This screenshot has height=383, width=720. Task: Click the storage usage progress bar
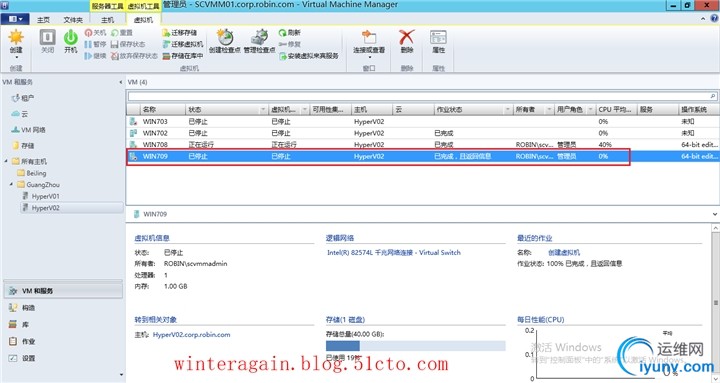tap(416, 346)
